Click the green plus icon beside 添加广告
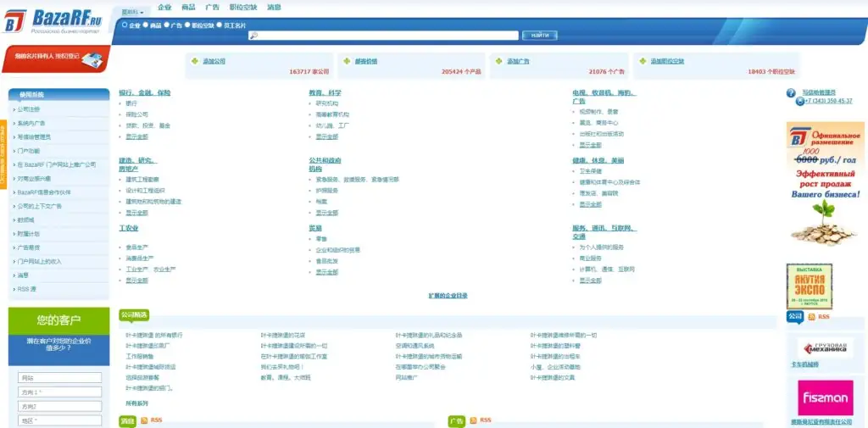Image resolution: width=868 pixels, height=428 pixels. pyautogui.click(x=499, y=61)
